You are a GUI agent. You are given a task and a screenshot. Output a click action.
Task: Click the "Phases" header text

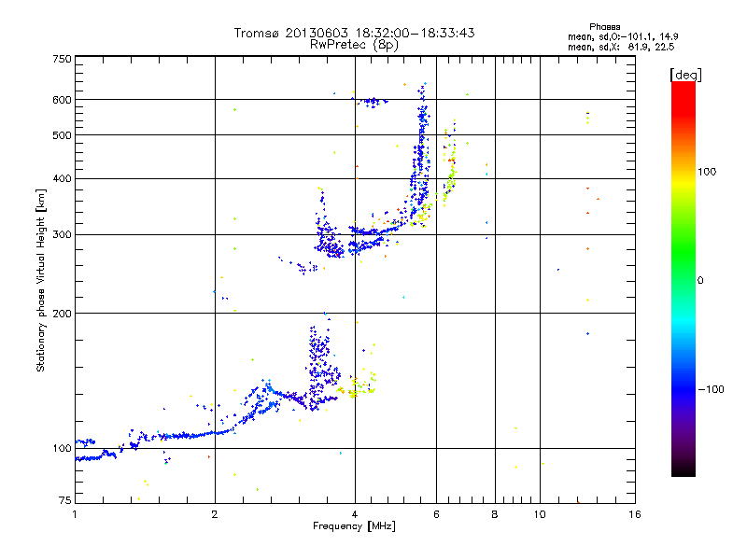click(604, 27)
